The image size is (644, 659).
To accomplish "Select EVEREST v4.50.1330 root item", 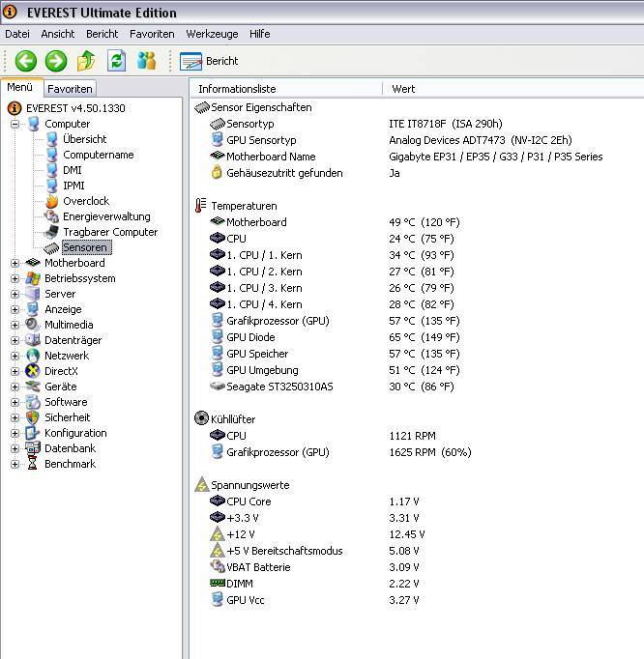I will pos(75,108).
